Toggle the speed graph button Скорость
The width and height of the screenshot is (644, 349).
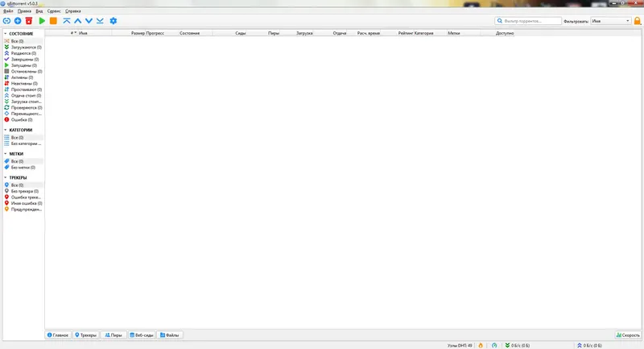(628, 335)
